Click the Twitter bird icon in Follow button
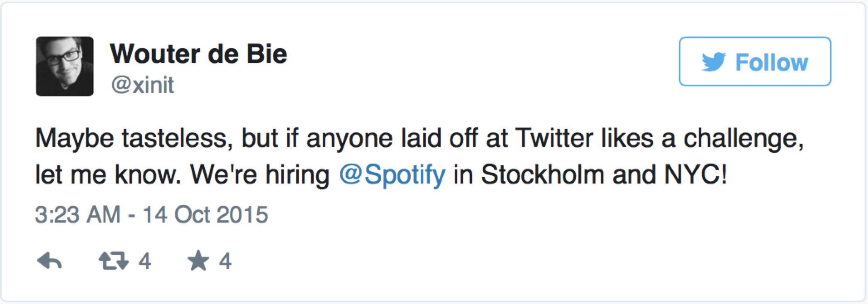This screenshot has height=304, width=868. [x=714, y=62]
